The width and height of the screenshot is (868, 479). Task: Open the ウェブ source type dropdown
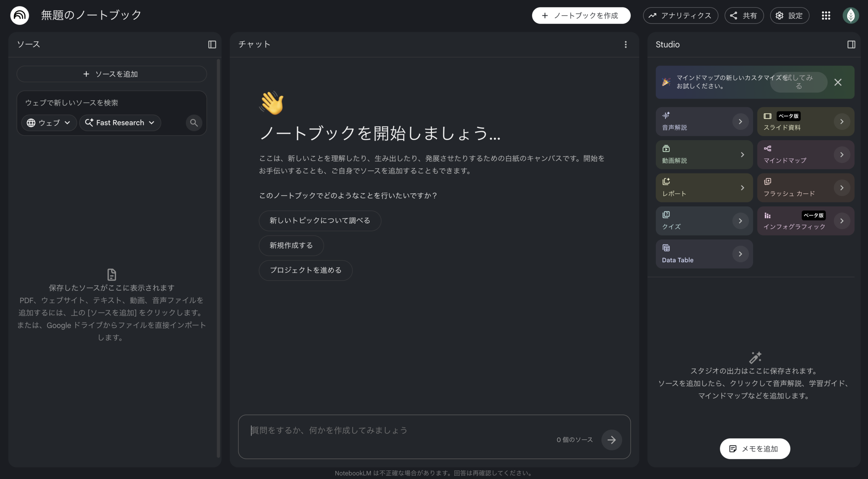click(49, 123)
